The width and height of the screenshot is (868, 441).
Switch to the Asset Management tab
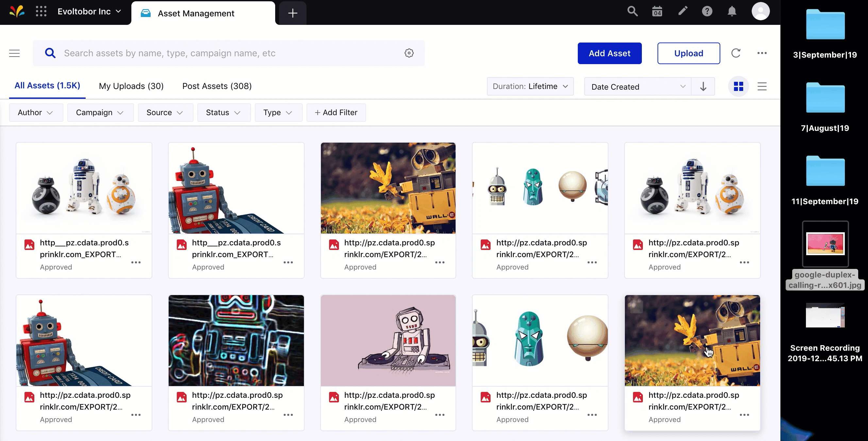pos(203,13)
